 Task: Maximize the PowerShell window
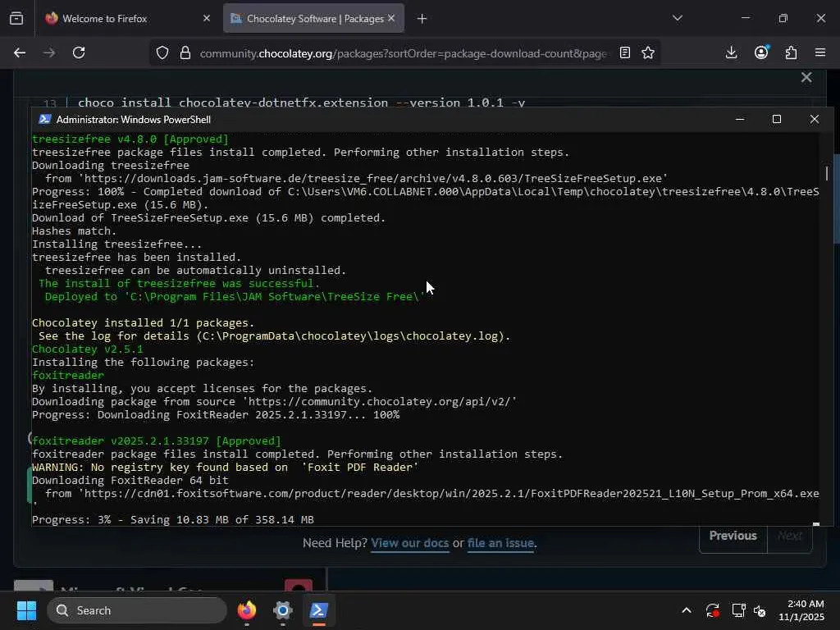click(x=777, y=119)
